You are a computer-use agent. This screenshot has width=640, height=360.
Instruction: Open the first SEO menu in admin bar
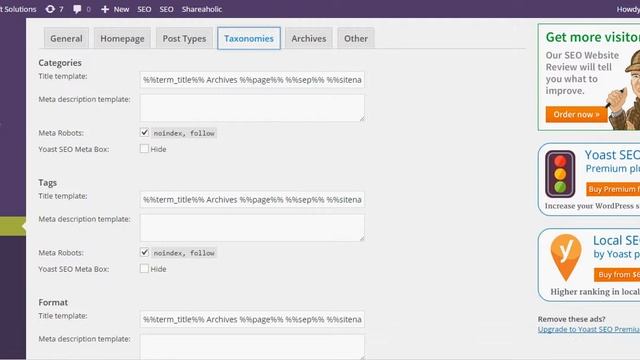[x=144, y=9]
